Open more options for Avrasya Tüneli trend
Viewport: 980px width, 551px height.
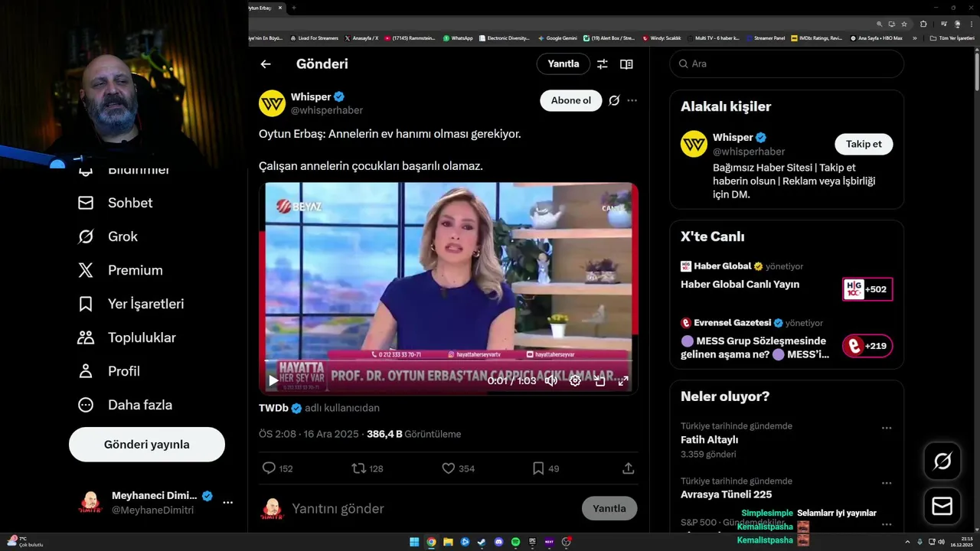(x=887, y=483)
